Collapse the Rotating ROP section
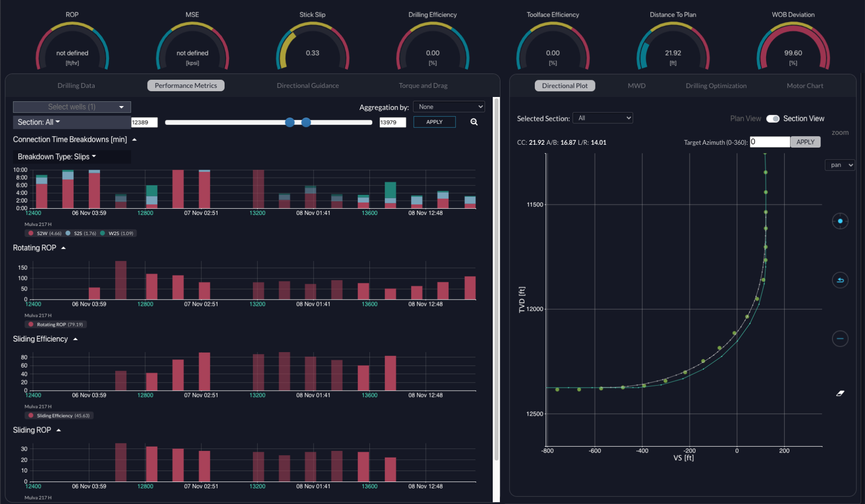The width and height of the screenshot is (865, 504). [63, 248]
